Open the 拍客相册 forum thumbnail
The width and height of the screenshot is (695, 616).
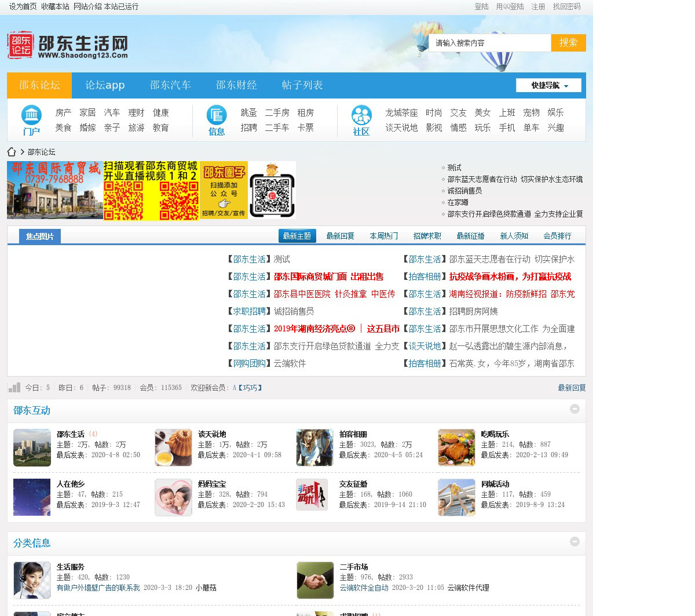point(314,447)
